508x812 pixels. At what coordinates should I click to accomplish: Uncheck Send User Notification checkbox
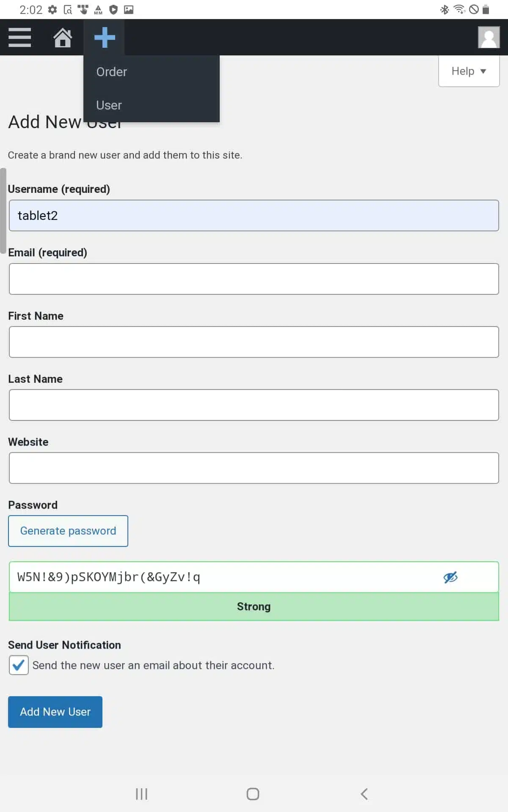(x=19, y=665)
